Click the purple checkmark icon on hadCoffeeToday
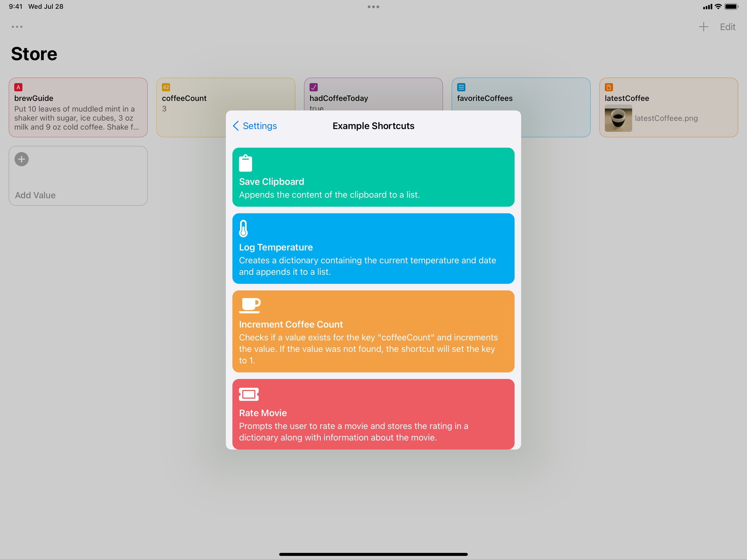 pyautogui.click(x=313, y=87)
